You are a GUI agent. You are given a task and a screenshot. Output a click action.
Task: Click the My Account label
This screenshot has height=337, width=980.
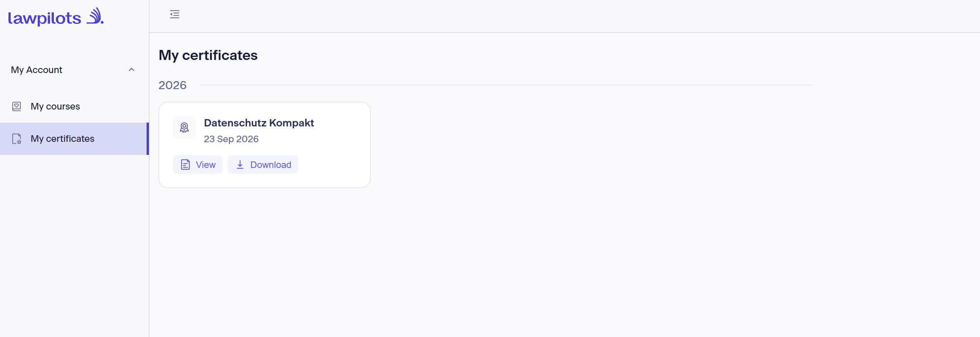(x=37, y=70)
